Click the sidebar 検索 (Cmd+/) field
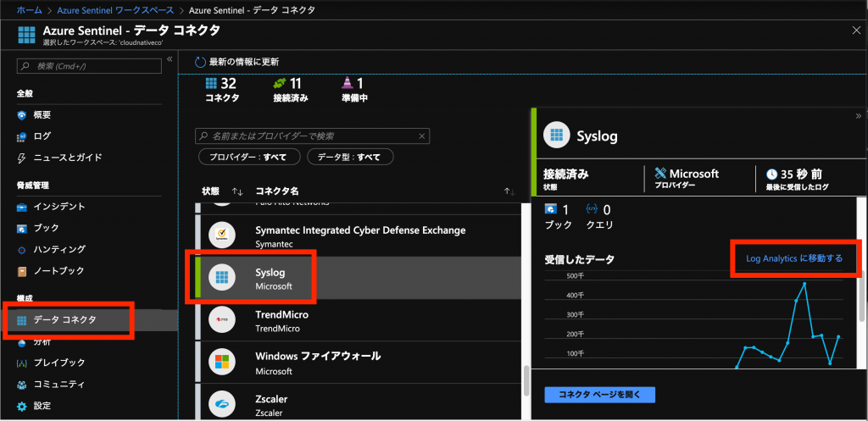This screenshot has width=868, height=421. click(x=89, y=66)
